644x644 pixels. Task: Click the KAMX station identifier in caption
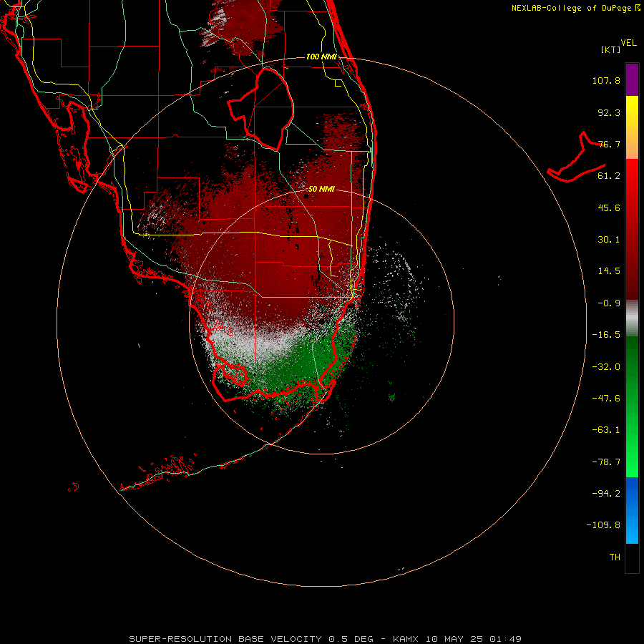pos(405,639)
